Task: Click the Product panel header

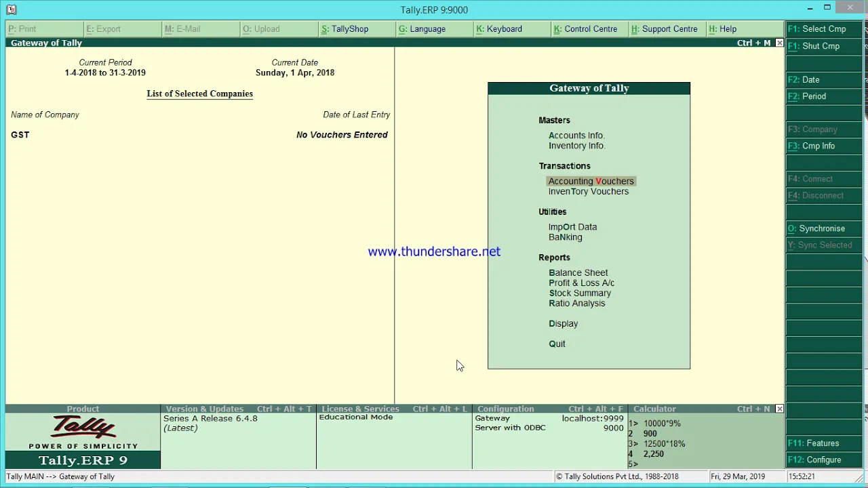Action: pos(83,409)
